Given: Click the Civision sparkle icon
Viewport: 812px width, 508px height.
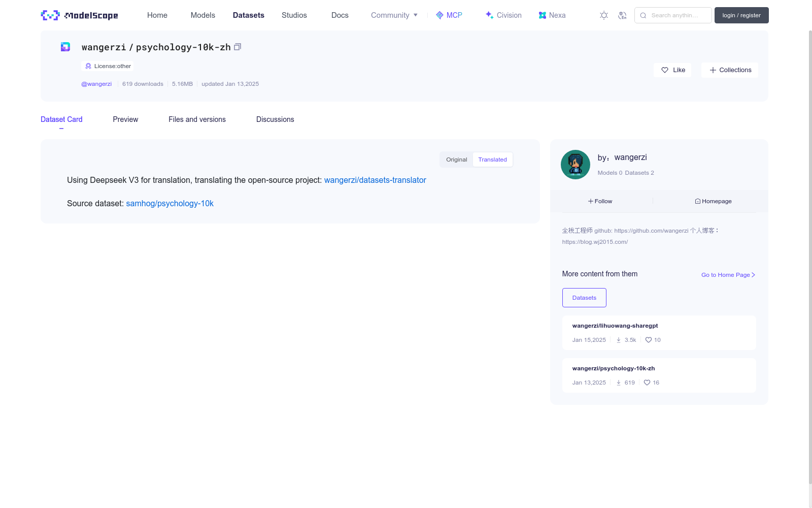Looking at the screenshot, I should coord(489,15).
